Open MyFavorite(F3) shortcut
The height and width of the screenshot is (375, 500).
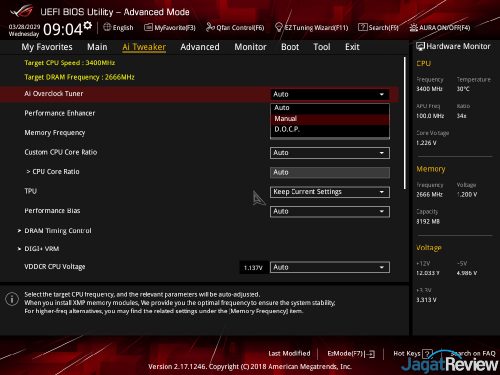170,28
